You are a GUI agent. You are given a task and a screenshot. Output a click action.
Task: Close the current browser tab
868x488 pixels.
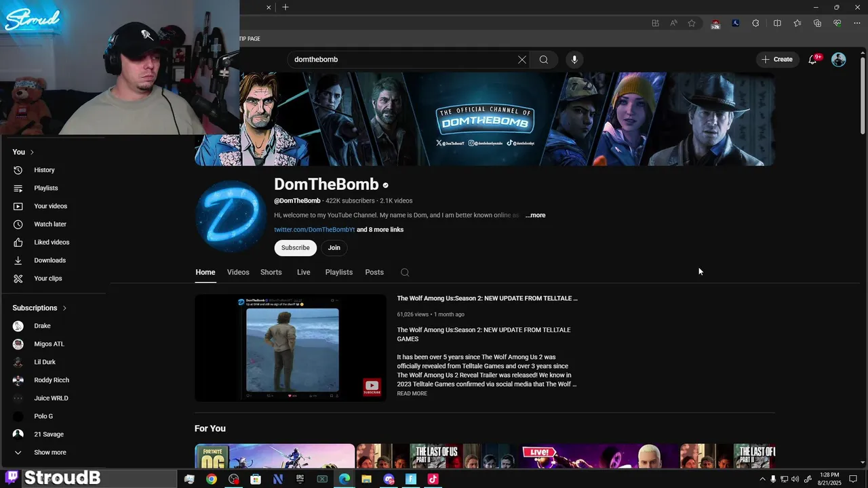(269, 7)
